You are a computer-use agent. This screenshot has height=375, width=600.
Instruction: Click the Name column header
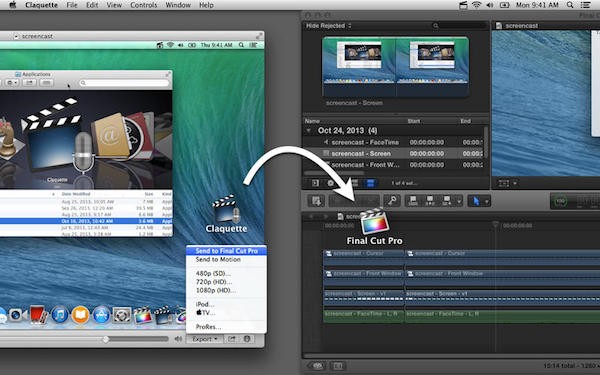tap(312, 121)
